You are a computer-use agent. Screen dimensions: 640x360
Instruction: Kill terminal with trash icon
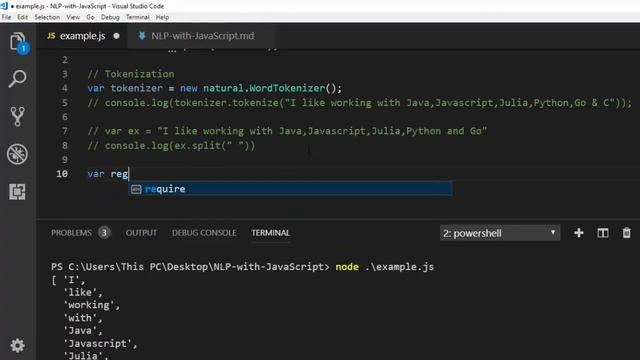tap(626, 233)
